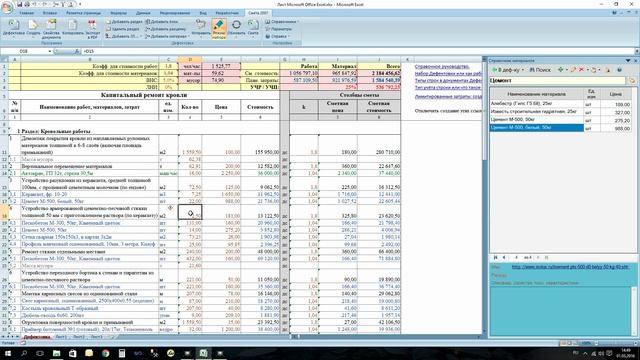Open Task View on the taskbar

tap(40, 353)
